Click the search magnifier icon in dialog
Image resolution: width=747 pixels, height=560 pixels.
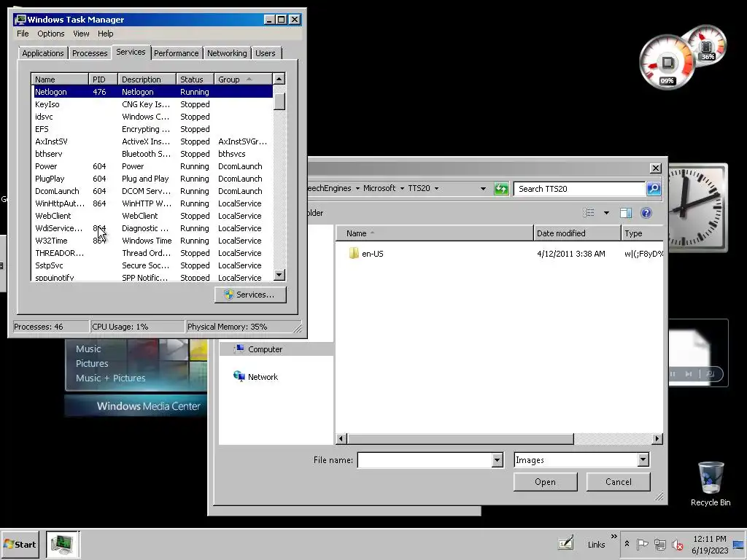(654, 189)
